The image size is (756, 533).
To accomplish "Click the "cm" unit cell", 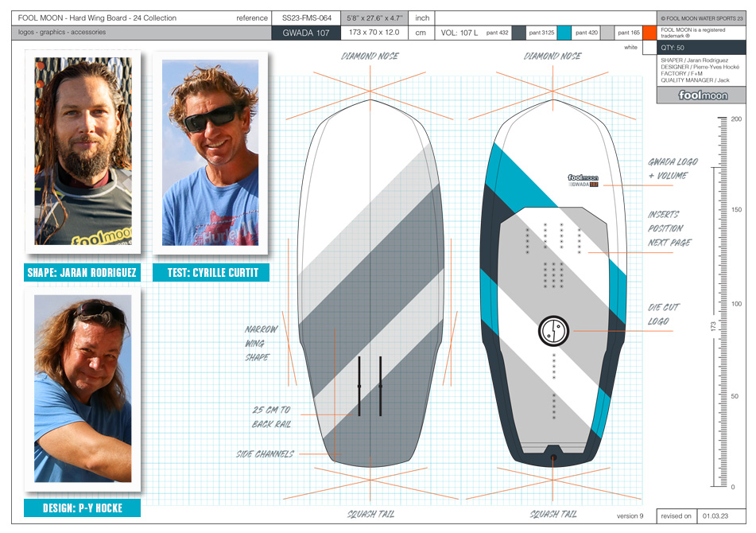I will [421, 33].
